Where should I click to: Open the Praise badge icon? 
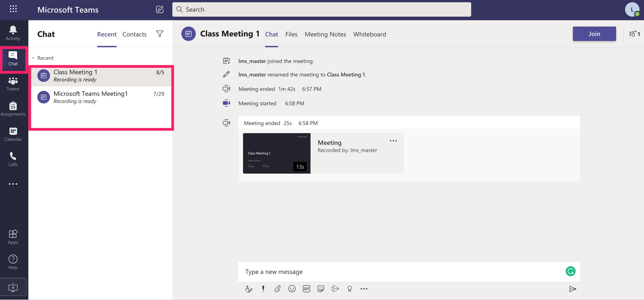(349, 289)
